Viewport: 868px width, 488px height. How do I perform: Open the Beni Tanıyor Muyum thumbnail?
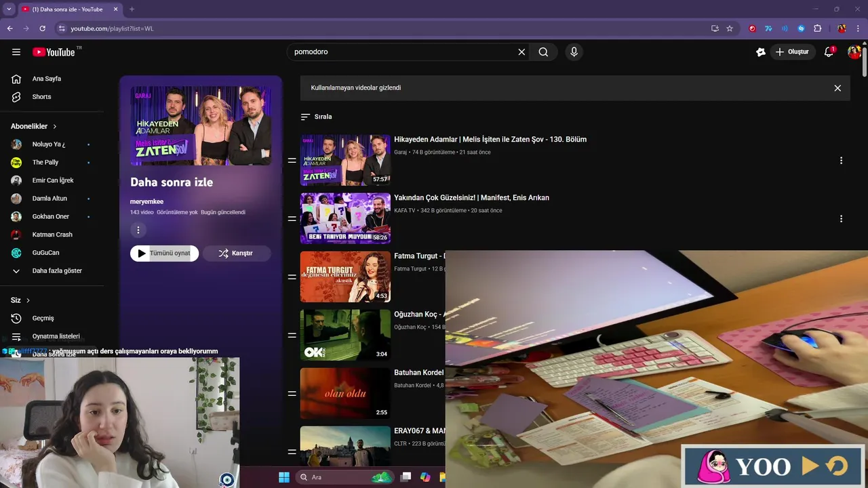pos(345,218)
